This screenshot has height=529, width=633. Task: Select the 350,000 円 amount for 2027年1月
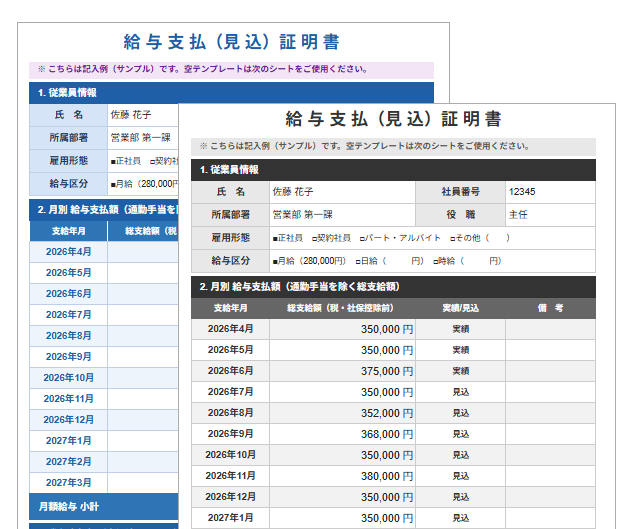[342, 518]
